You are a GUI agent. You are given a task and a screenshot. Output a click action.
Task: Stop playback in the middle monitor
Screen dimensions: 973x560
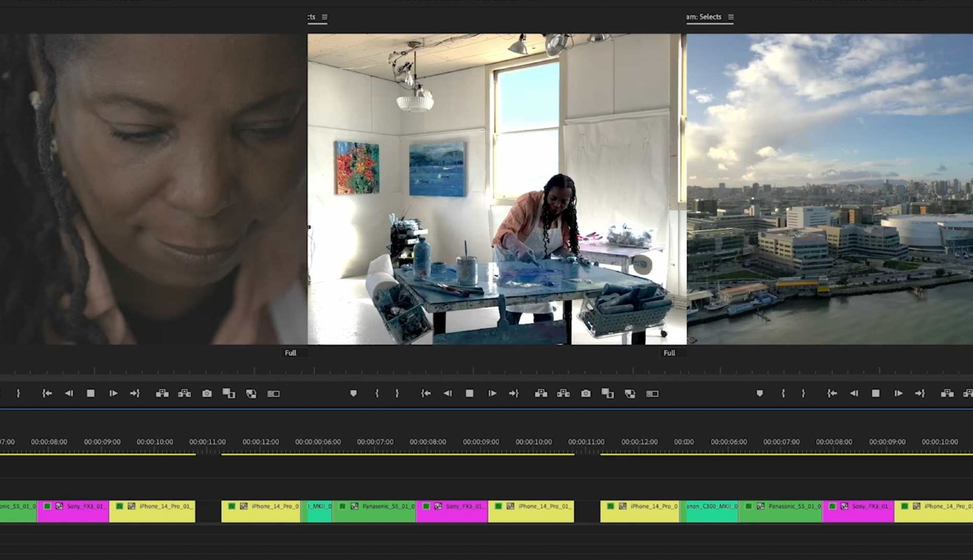[470, 394]
